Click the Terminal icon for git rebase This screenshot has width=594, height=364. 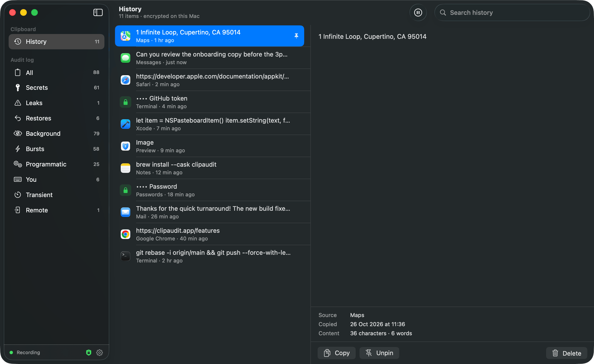[x=125, y=256]
